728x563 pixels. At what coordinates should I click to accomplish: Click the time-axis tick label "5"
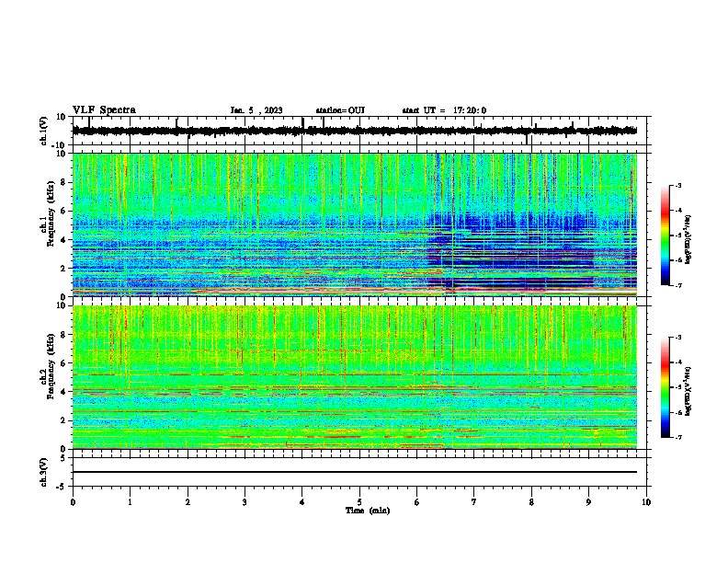[359, 502]
